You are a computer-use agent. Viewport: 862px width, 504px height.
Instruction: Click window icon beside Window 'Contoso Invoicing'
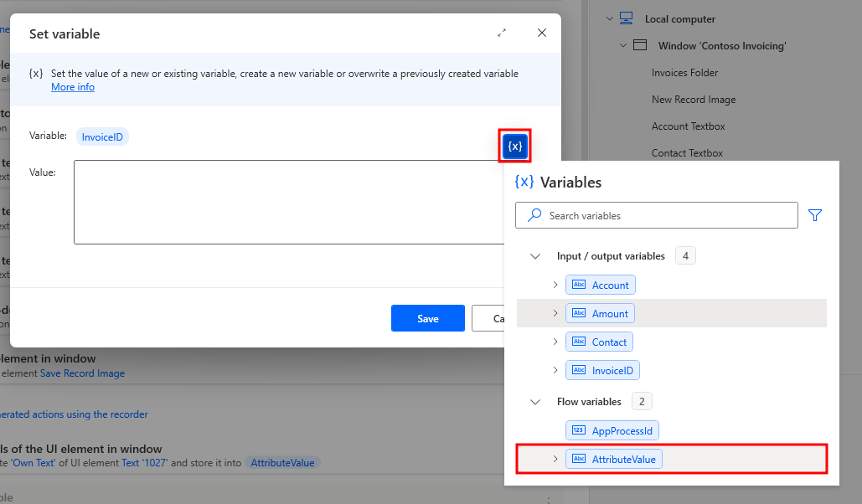(642, 45)
